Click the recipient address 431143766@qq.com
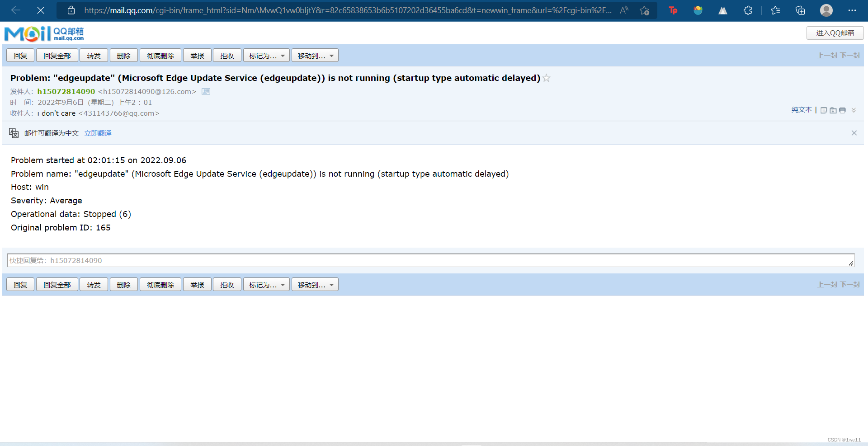Screen dimensions: 868x446 click(119, 113)
